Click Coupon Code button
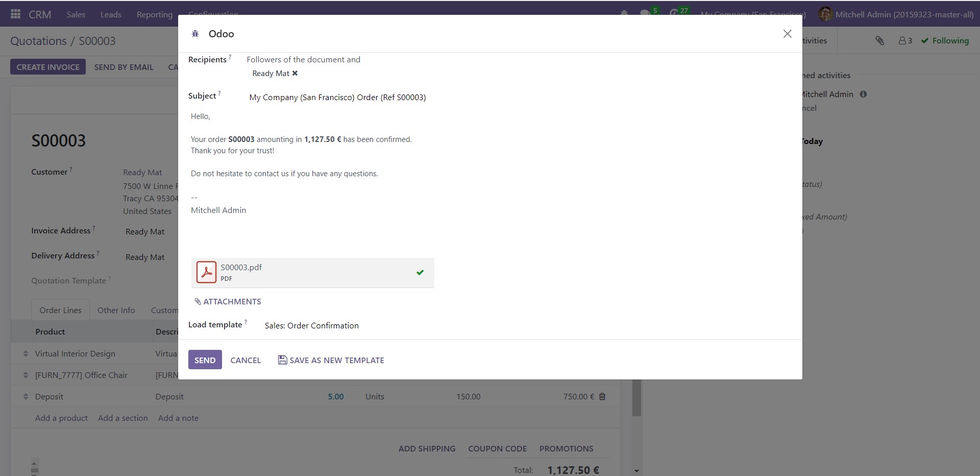The height and width of the screenshot is (476, 980). tap(497, 448)
